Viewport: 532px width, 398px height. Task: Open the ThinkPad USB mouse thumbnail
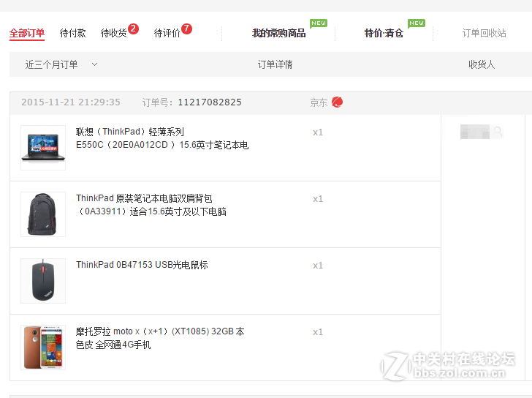[x=43, y=281]
